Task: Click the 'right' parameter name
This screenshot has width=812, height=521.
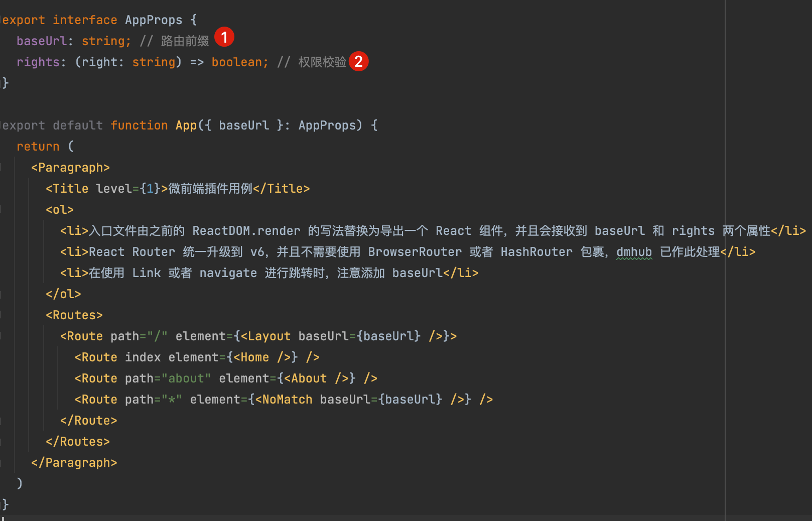Action: 99,62
